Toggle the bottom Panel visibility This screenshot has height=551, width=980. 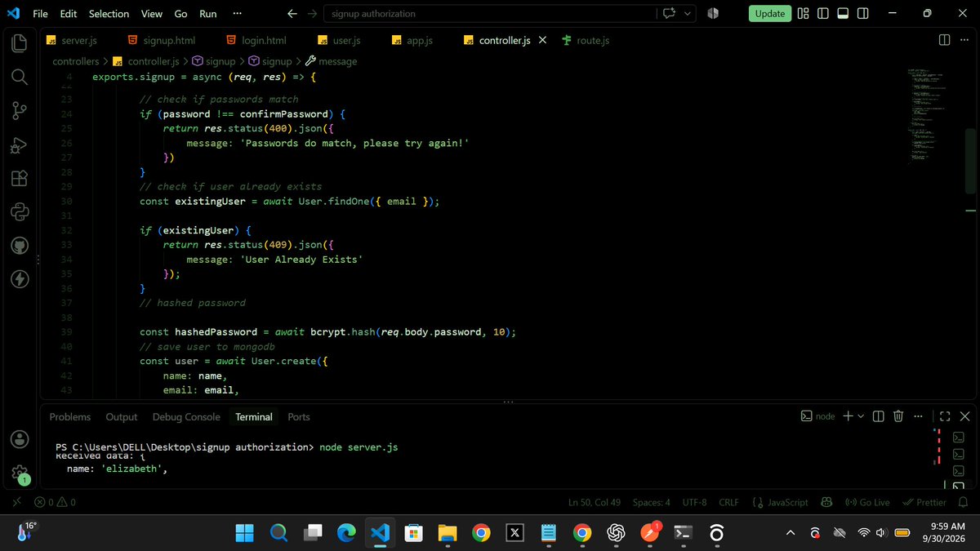click(x=843, y=13)
